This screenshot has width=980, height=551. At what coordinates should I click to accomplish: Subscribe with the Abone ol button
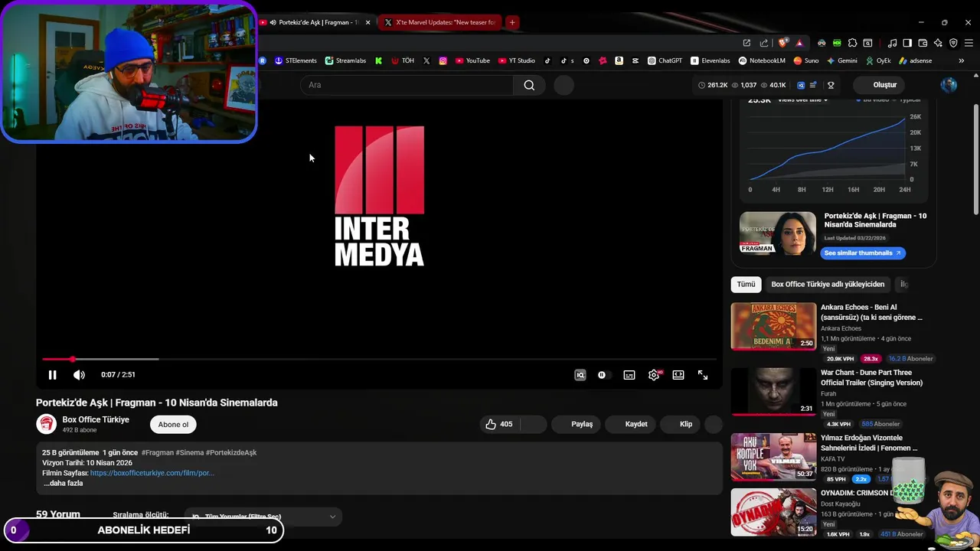pyautogui.click(x=173, y=425)
